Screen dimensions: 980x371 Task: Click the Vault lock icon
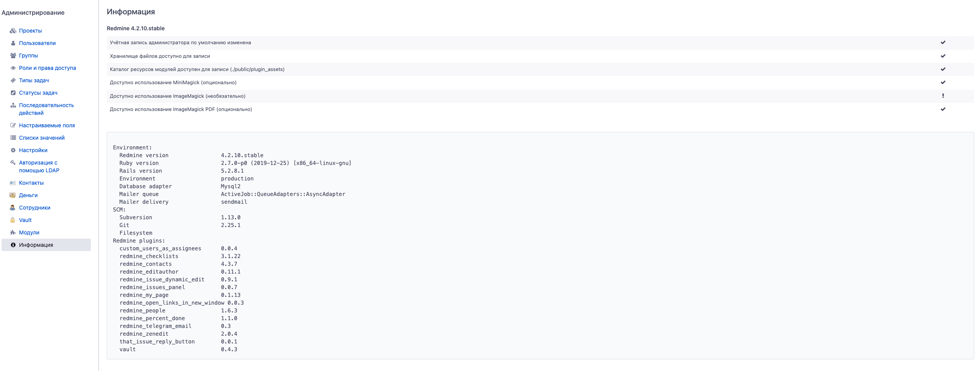[13, 220]
